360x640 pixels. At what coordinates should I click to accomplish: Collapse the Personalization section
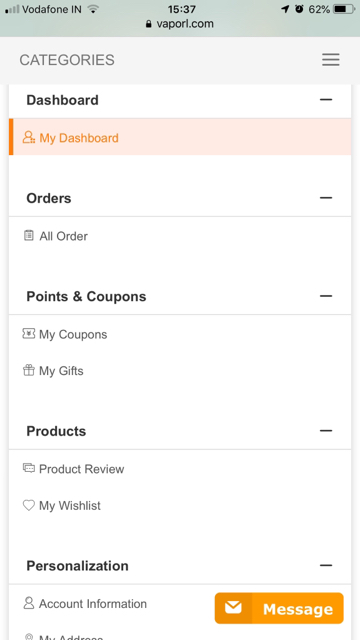point(326,565)
